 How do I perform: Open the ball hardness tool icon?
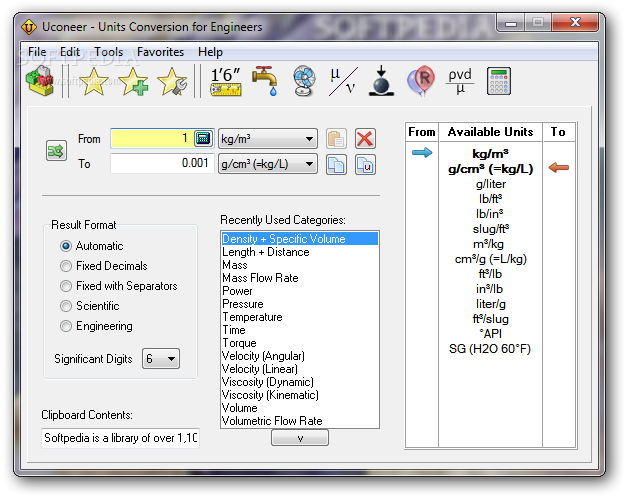[x=381, y=81]
